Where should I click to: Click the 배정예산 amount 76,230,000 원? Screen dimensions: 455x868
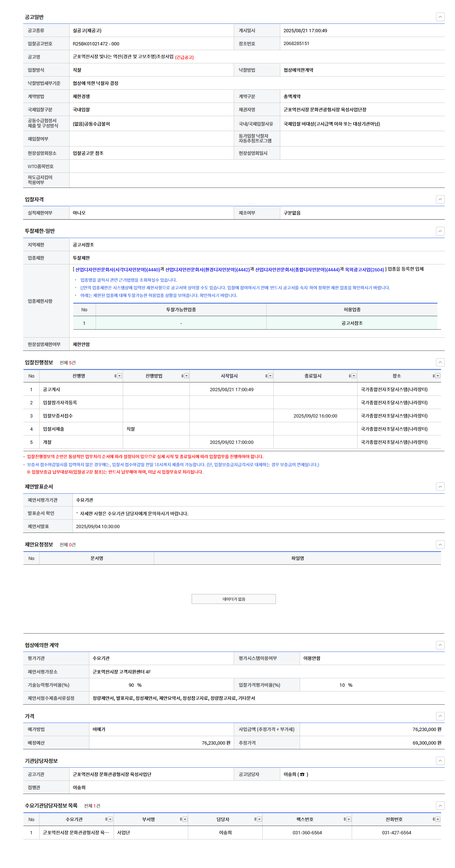tap(216, 743)
